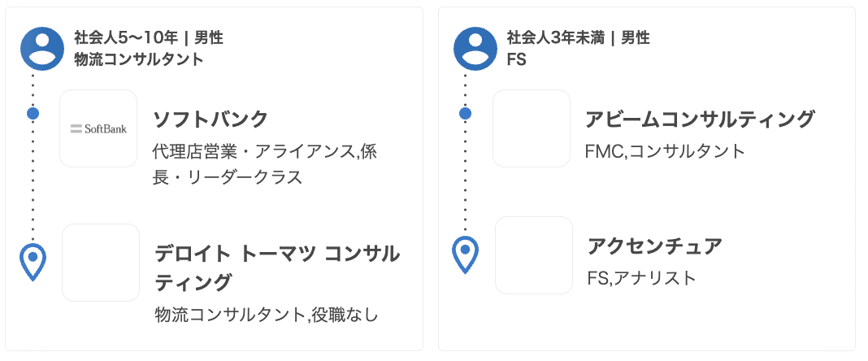Click the empty logo box for デロイト トーマツ
Image resolution: width=868 pixels, height=361 pixels.
click(101, 263)
